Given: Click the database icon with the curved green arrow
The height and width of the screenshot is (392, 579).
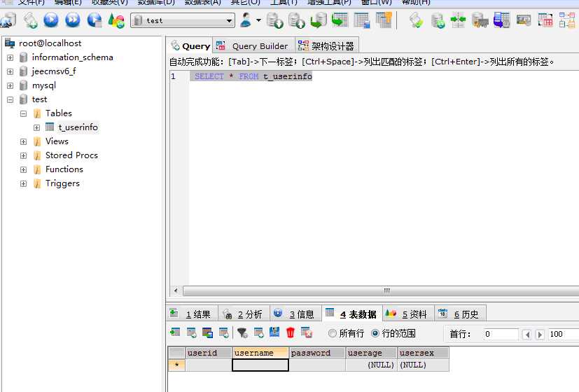Looking at the screenshot, I should pos(319,20).
